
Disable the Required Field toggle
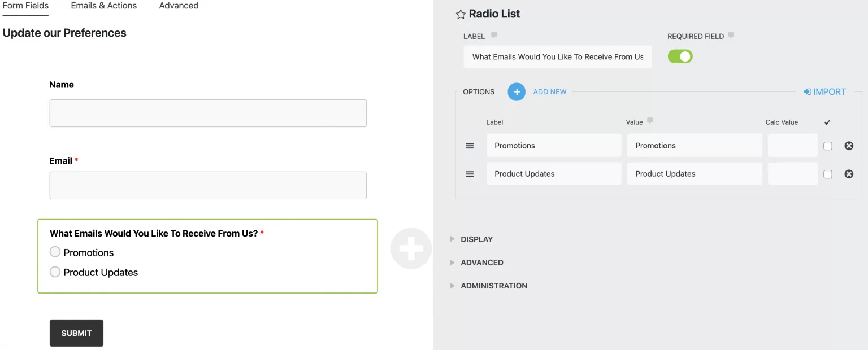tap(680, 56)
